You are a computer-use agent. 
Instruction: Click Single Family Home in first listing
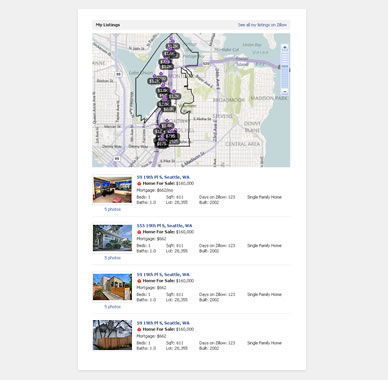point(264,197)
